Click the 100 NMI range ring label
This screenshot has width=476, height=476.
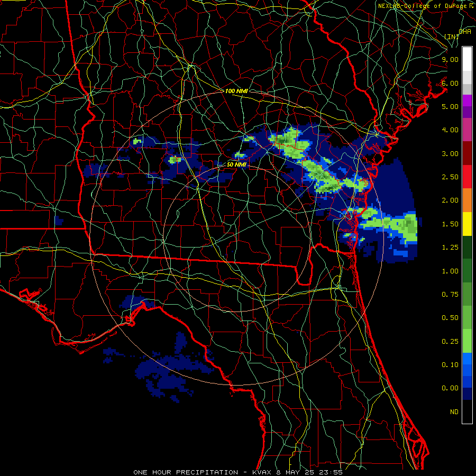(x=236, y=91)
